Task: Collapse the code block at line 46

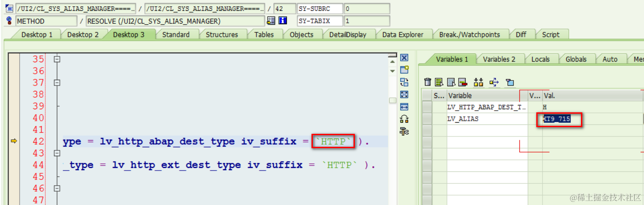Action: [57, 188]
